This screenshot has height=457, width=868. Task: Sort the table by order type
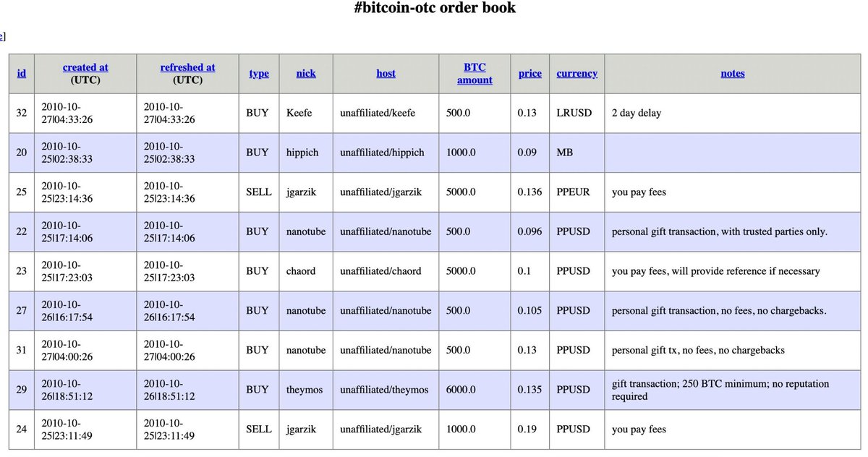pyautogui.click(x=258, y=73)
